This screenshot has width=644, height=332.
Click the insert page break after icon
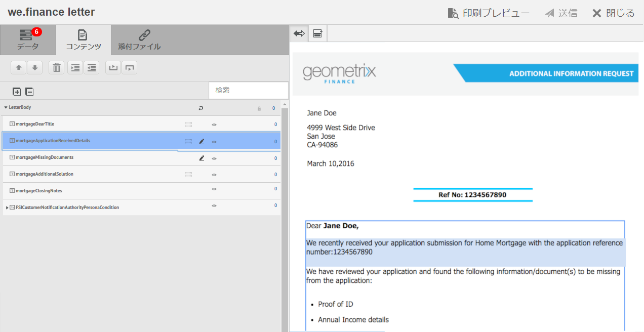click(129, 68)
